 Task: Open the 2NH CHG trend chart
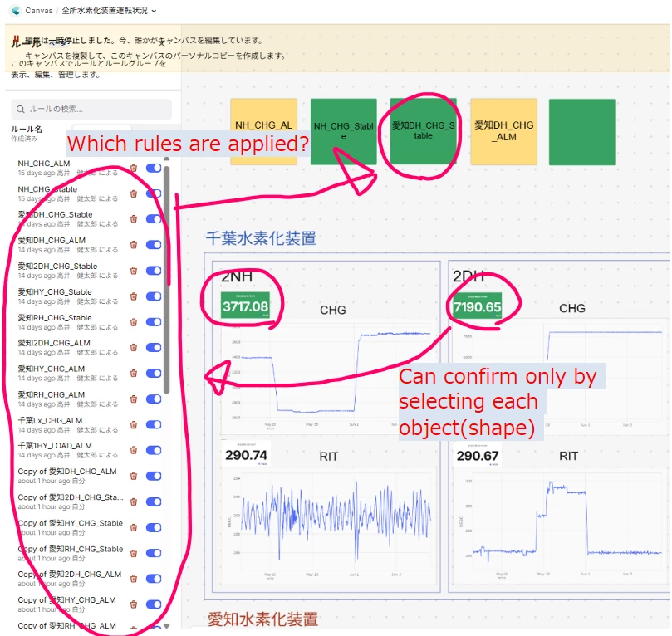(x=327, y=377)
